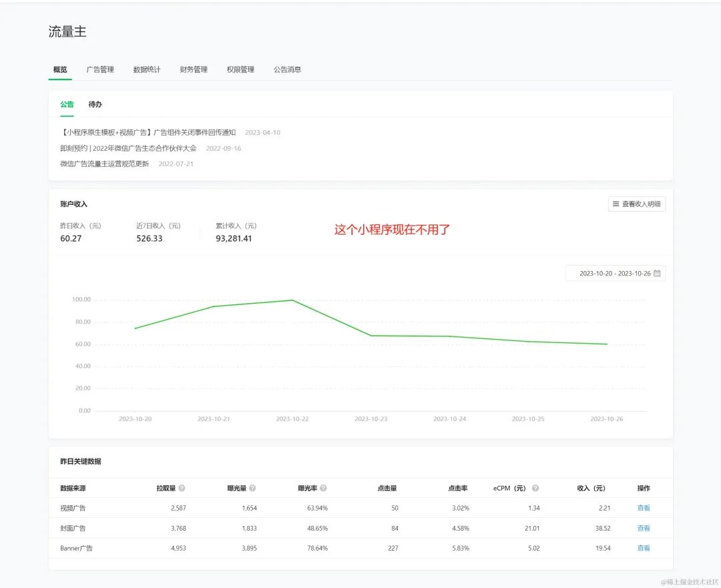Click the help icon next to 拉取量
This screenshot has width=721, height=588.
click(182, 488)
